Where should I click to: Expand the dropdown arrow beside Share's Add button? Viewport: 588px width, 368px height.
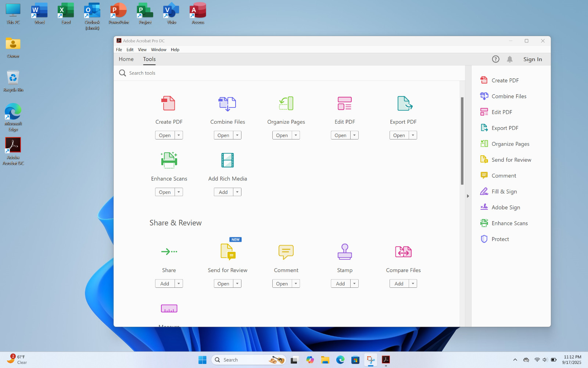(179, 284)
